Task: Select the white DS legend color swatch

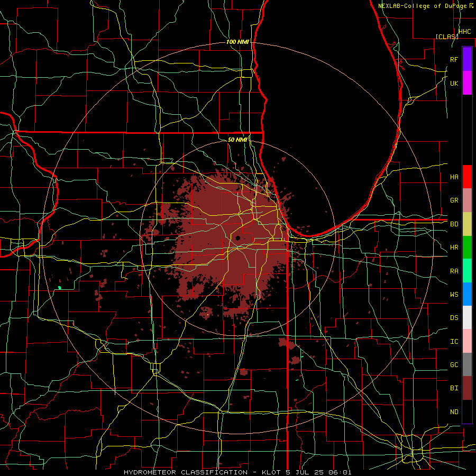Action: pyautogui.click(x=467, y=317)
